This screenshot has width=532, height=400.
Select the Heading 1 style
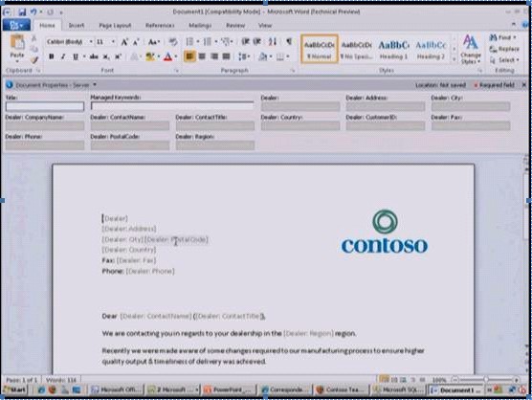click(x=393, y=49)
